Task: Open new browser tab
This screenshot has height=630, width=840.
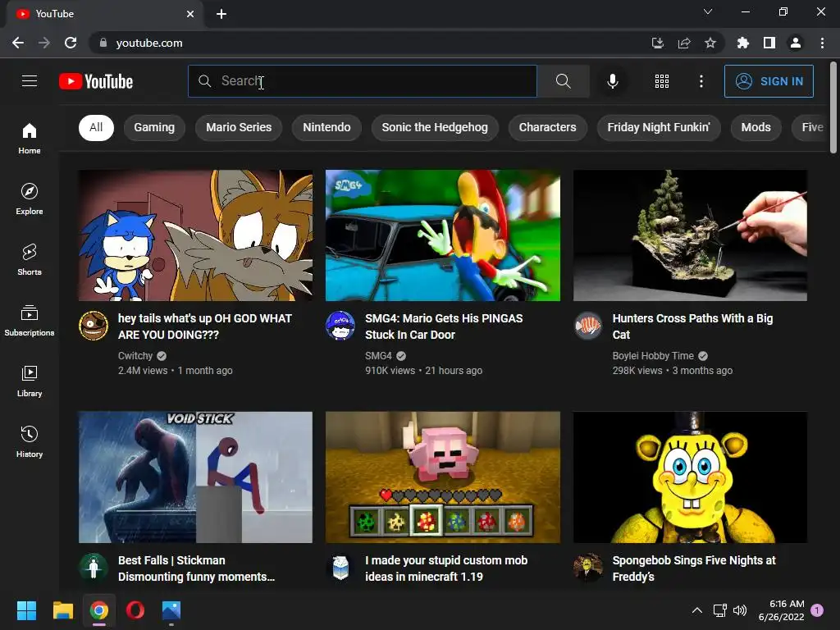Action: coord(221,14)
